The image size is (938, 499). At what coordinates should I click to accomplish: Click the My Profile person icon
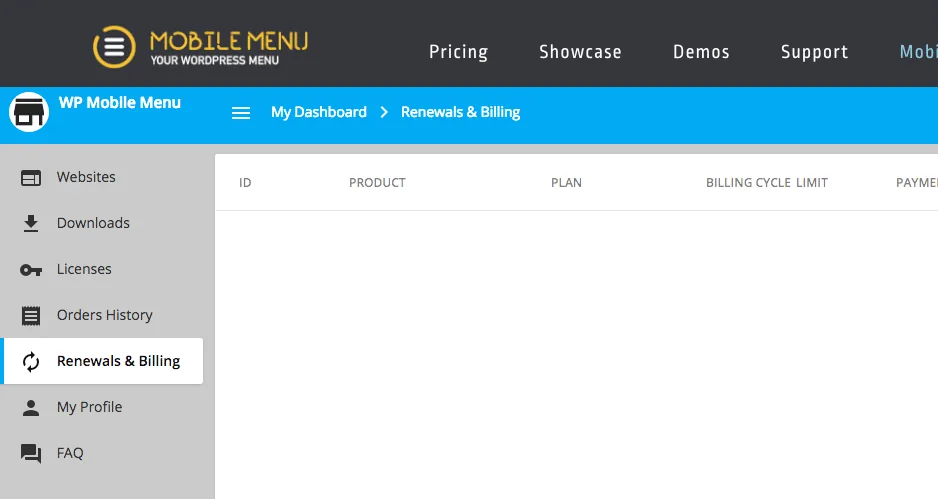click(x=31, y=407)
